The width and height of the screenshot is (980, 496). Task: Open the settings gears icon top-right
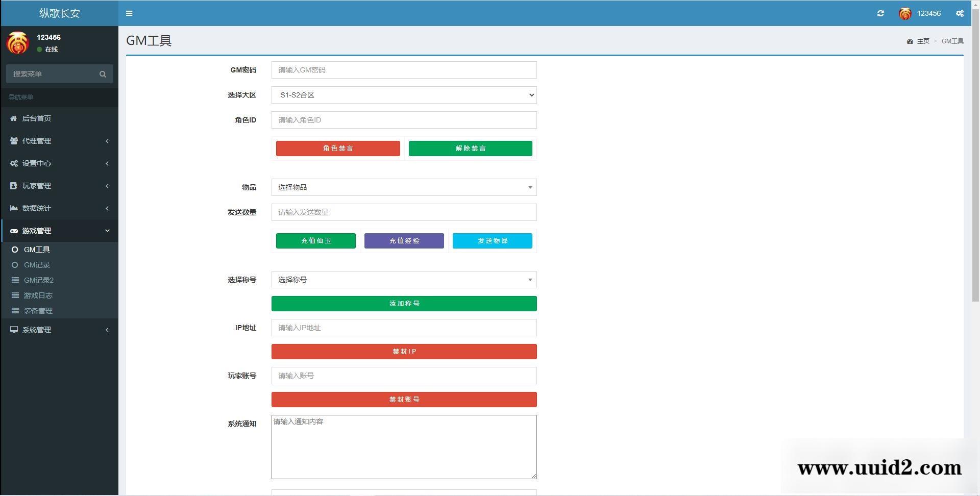(x=960, y=13)
